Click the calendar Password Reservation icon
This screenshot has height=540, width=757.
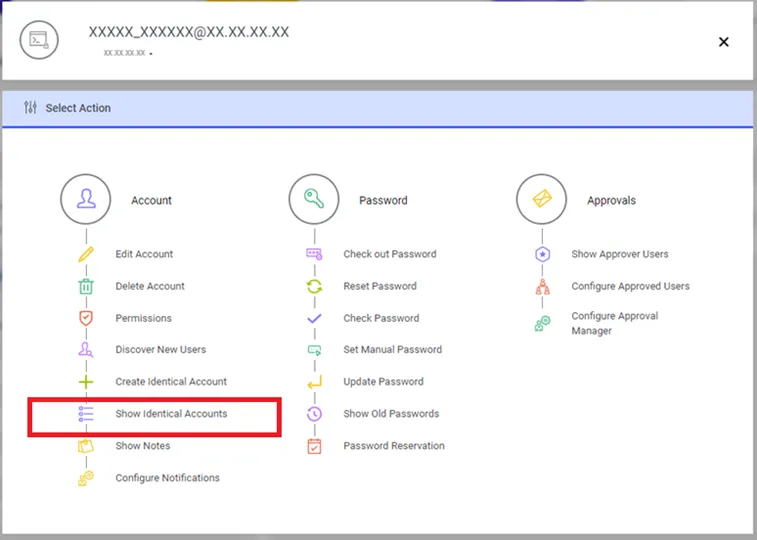314,446
